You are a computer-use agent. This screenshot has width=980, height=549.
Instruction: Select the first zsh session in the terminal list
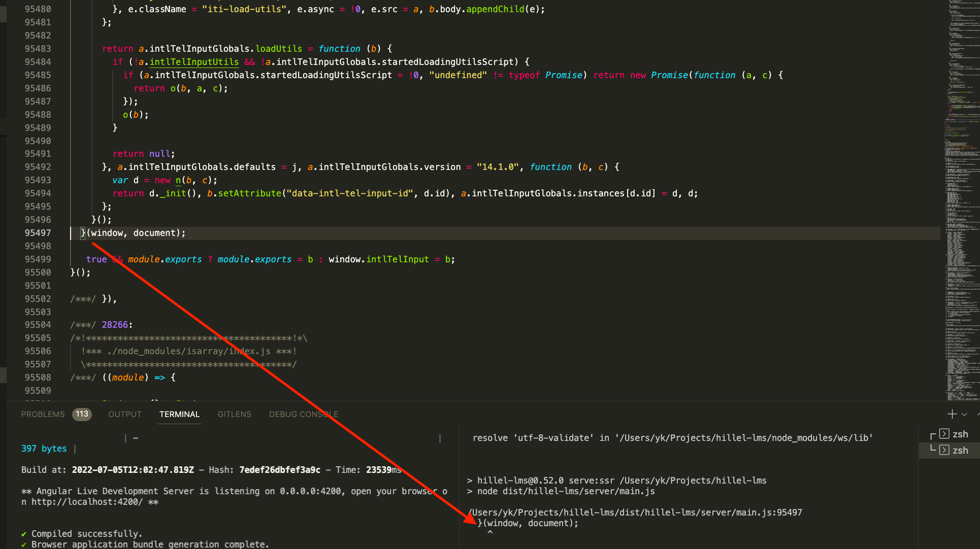[x=961, y=434]
